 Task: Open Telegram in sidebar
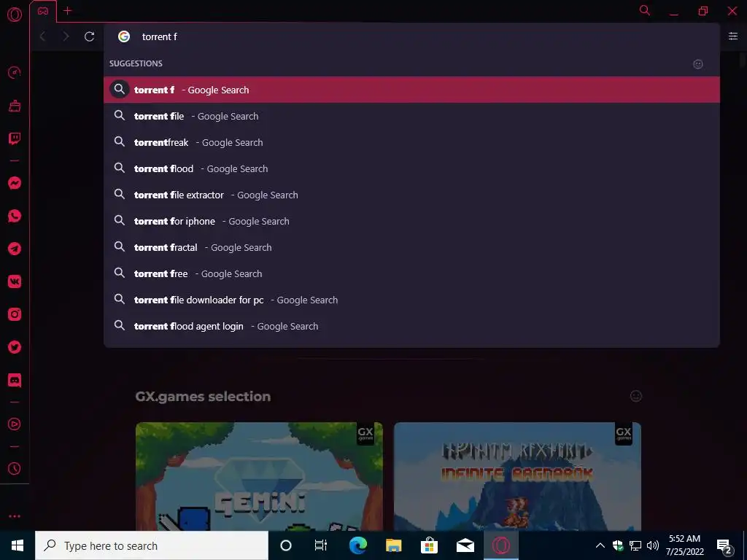point(15,249)
